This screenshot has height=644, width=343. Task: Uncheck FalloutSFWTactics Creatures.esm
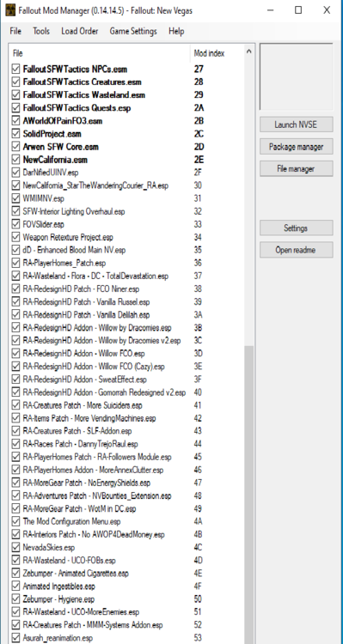(16, 82)
